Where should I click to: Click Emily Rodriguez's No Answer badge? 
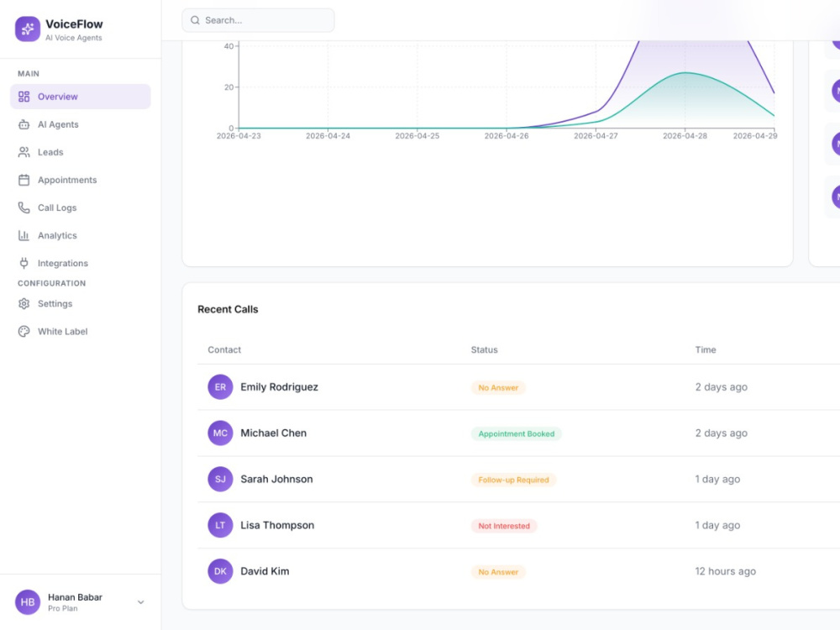pyautogui.click(x=498, y=387)
